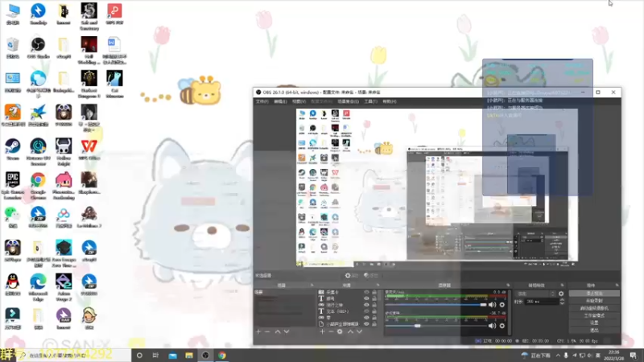Click the studio mode button in Controls
The image size is (644, 362).
tap(594, 315)
